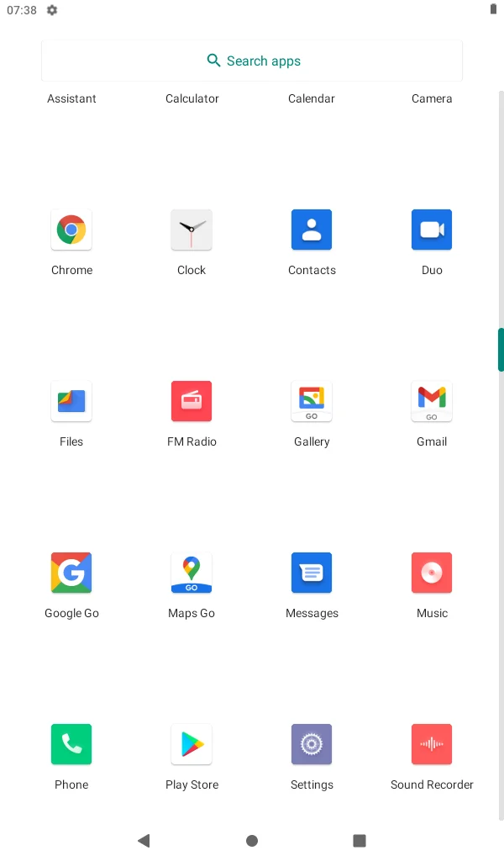
Task: Launch the Google Go app
Action: coord(71,573)
